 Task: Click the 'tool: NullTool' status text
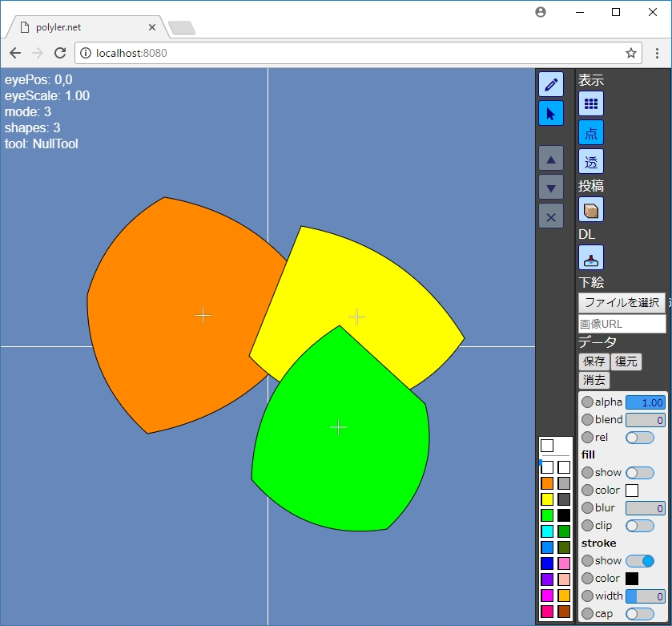41,143
